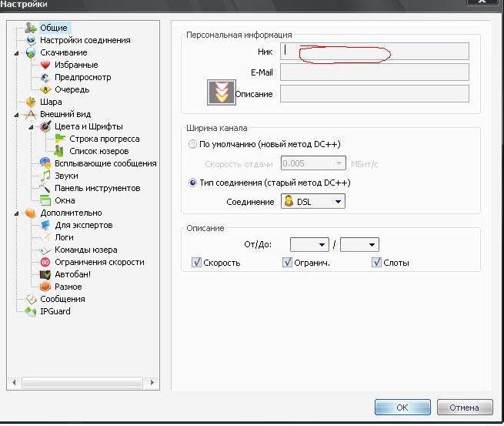This screenshot has height=426, width=504.
Task: Click the Всплывающие сообщения icon
Action: click(45, 163)
